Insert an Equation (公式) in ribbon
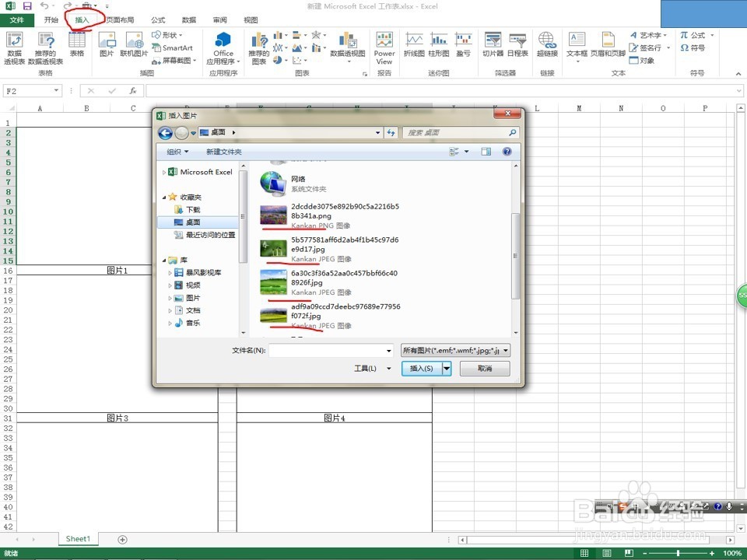This screenshot has width=747, height=560. [696, 35]
